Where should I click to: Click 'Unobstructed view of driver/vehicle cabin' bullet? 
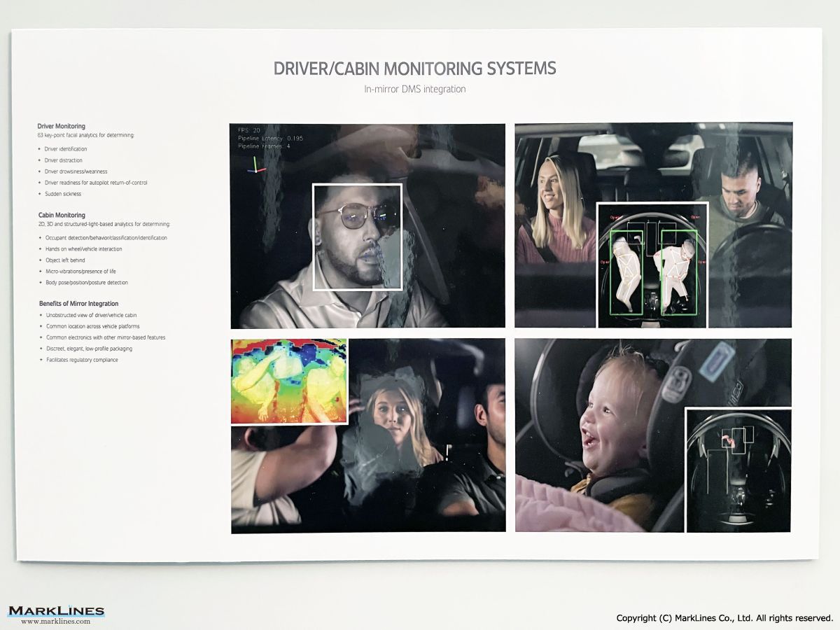pos(91,315)
